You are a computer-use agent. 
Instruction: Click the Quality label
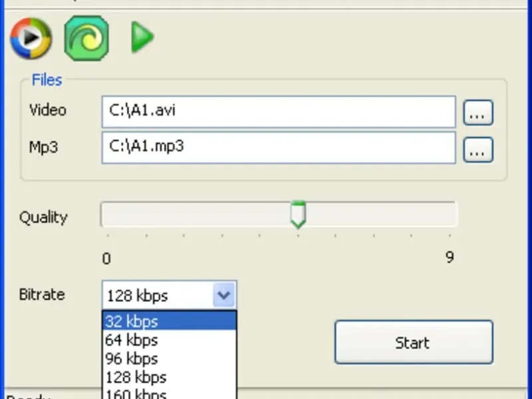pos(43,217)
